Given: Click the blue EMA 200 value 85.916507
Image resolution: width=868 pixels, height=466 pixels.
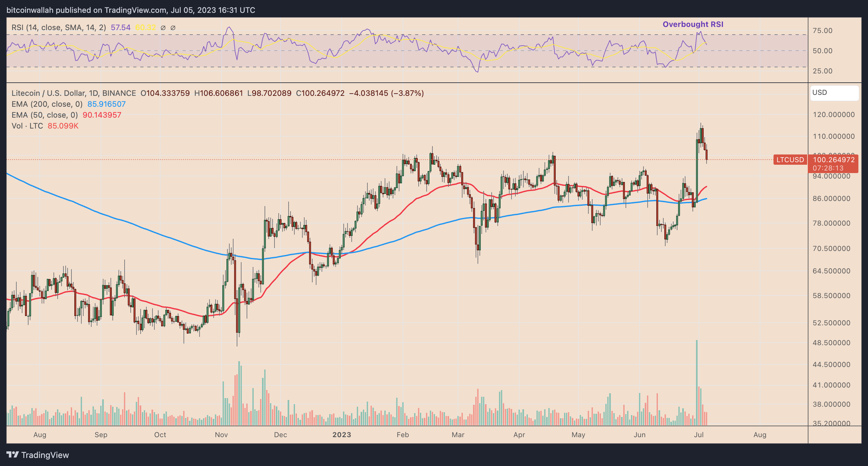Looking at the screenshot, I should click(x=106, y=104).
